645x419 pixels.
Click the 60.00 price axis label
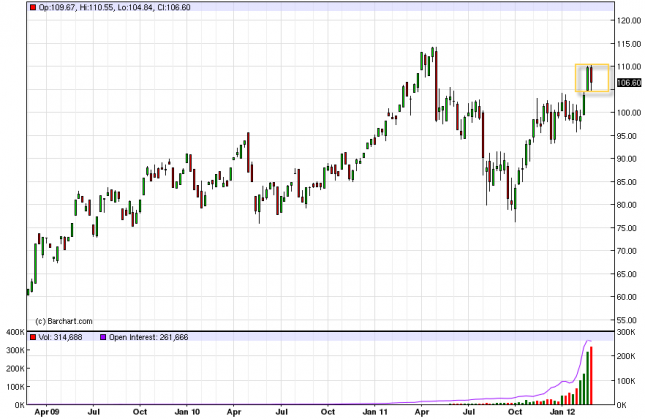tap(629, 297)
